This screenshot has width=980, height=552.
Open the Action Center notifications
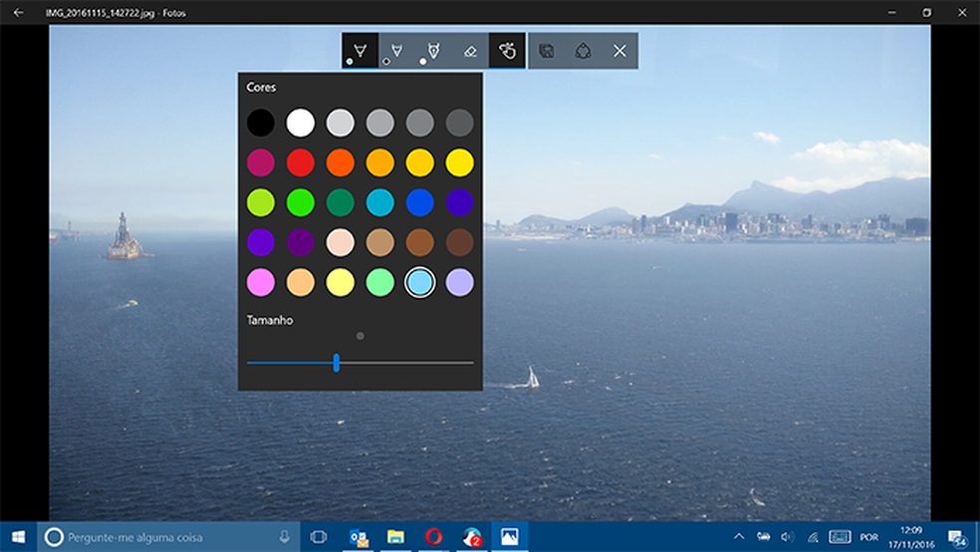[x=957, y=537]
